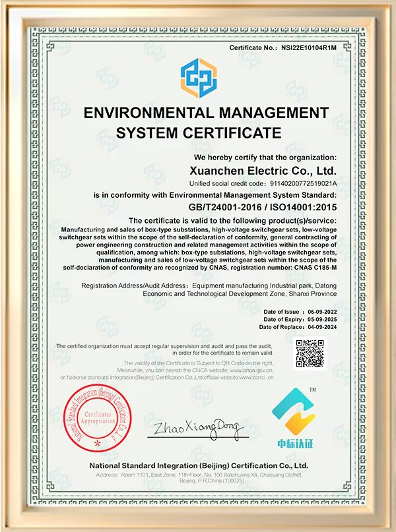Click the Room 1101, East Zone address line
This screenshot has width=396, height=532.
coord(199,475)
